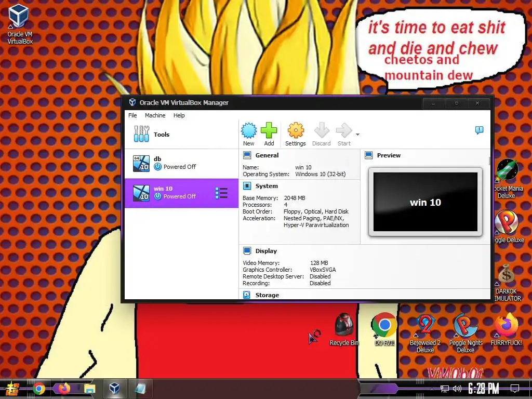Screen dimensions: 532x399
Task: Select the Tools entry
Action: pyautogui.click(x=181, y=135)
